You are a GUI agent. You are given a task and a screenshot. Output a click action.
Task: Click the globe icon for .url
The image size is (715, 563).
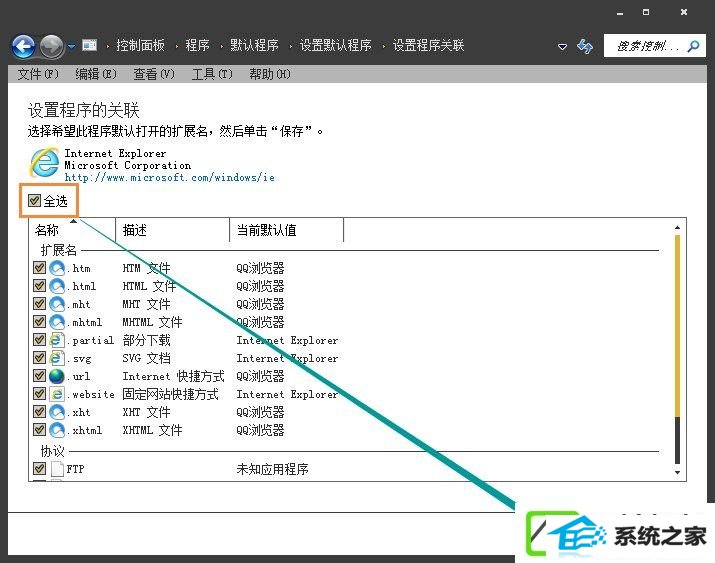(57, 376)
